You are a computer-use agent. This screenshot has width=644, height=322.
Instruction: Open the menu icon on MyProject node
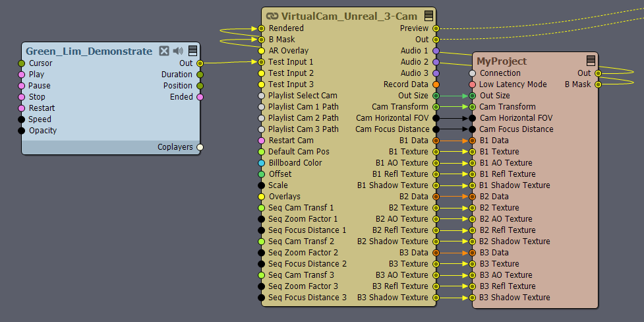click(x=591, y=61)
